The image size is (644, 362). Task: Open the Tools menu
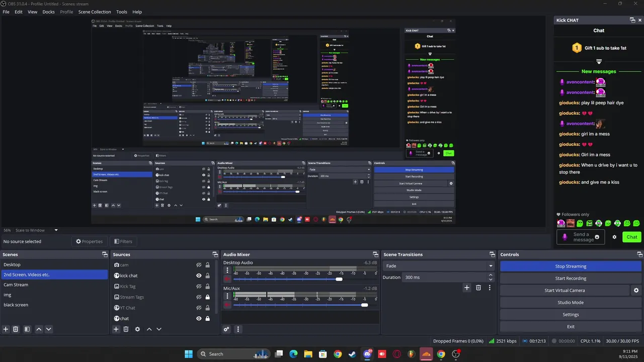122,12
